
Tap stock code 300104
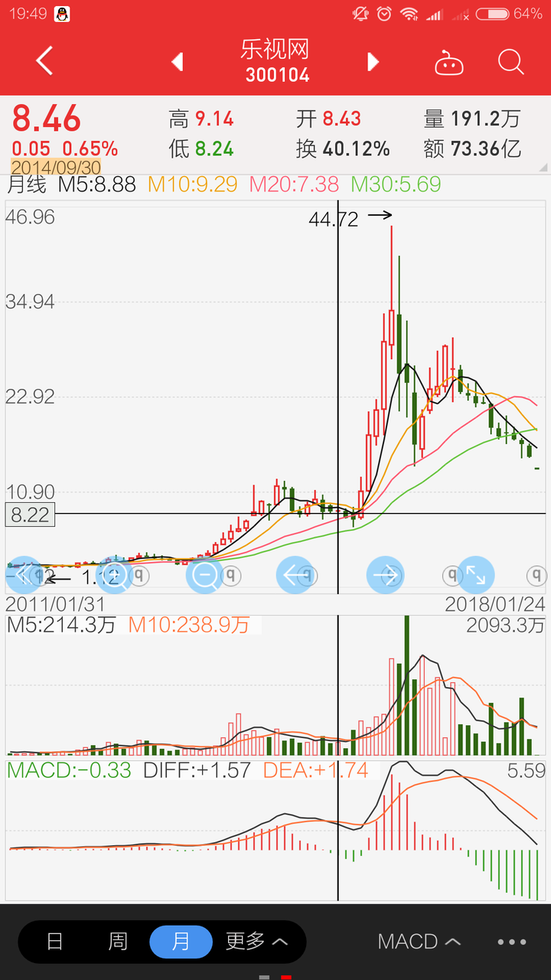coord(277,75)
